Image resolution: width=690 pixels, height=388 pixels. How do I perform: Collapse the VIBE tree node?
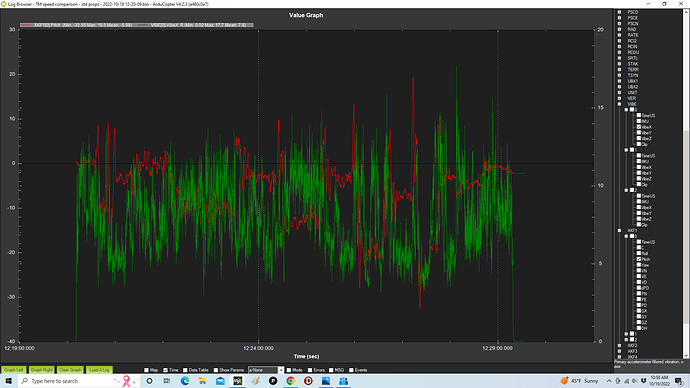pyautogui.click(x=620, y=104)
